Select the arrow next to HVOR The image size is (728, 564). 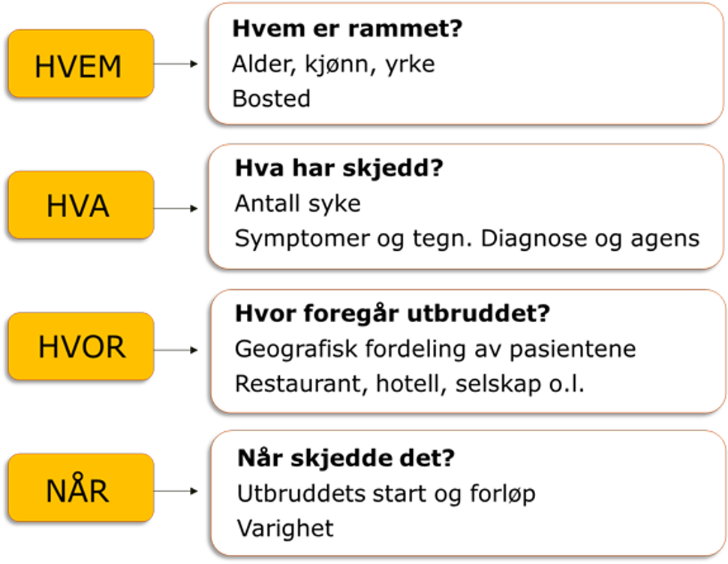point(177,351)
